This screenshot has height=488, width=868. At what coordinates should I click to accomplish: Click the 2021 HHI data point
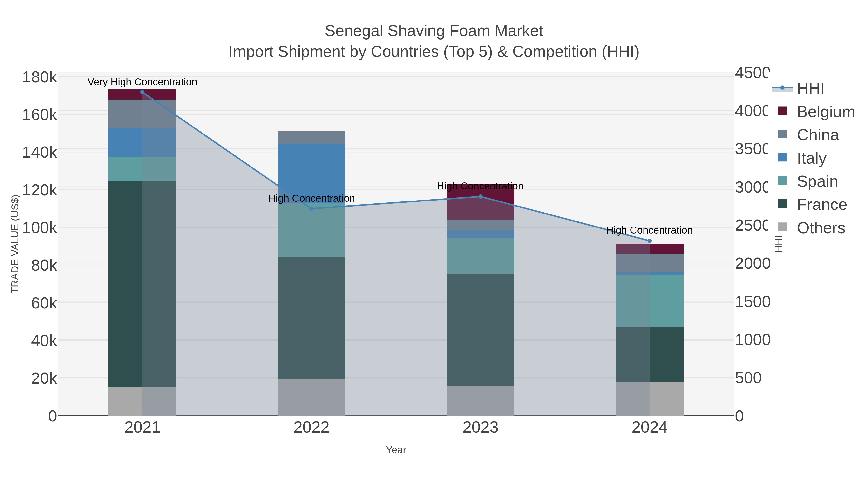(x=142, y=92)
